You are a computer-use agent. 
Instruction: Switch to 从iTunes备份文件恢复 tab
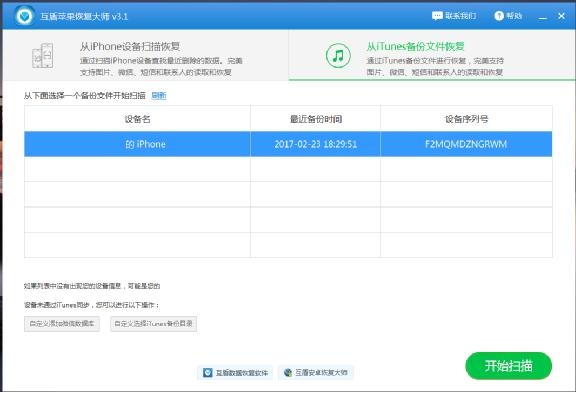tap(432, 55)
